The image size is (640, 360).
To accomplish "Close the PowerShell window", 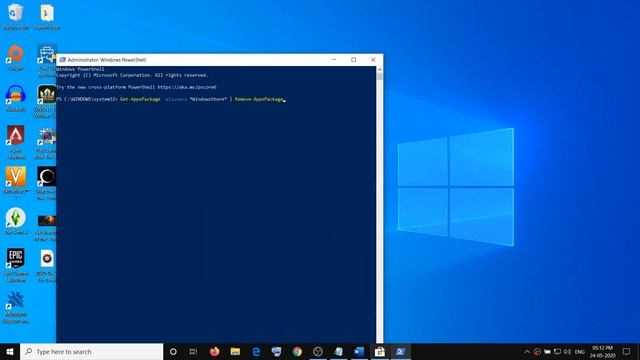I will [373, 60].
